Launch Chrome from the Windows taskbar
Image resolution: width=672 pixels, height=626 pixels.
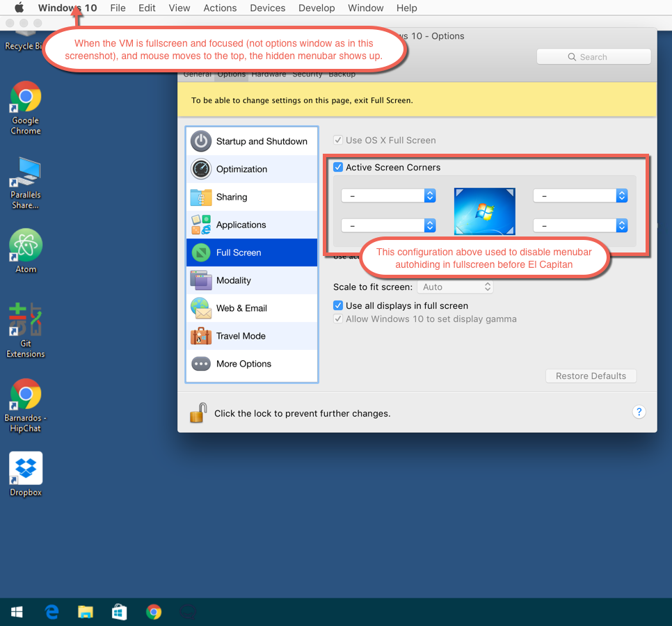(x=154, y=612)
